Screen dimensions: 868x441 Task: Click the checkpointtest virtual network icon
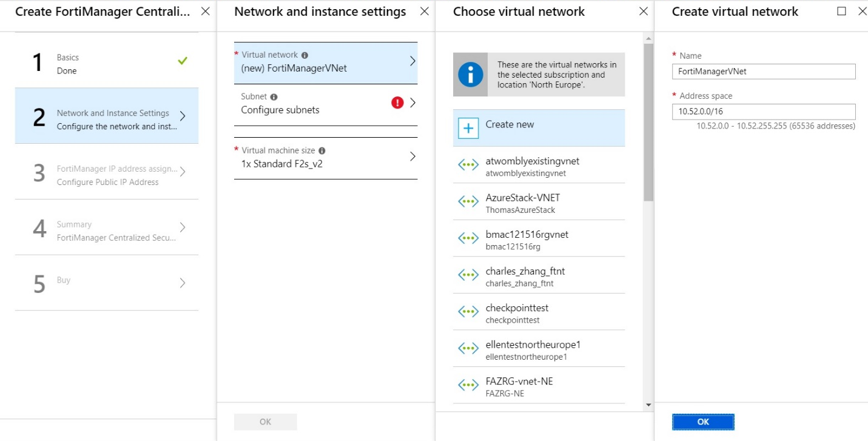[468, 312]
